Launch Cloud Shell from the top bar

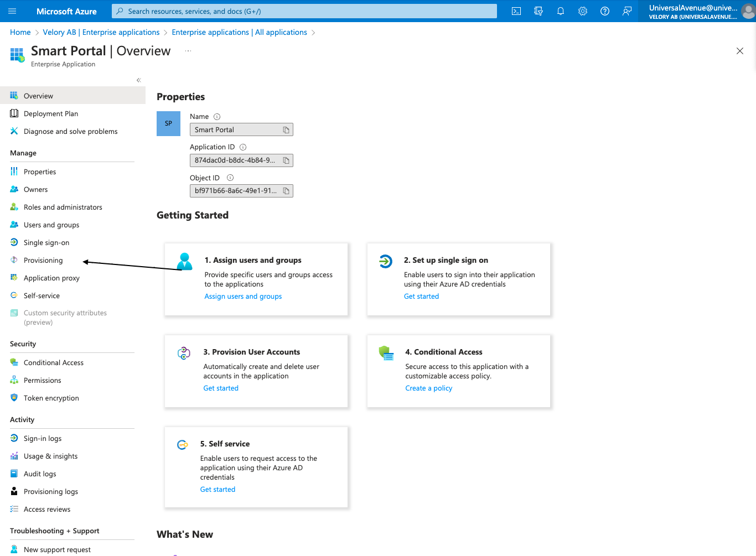coord(516,11)
